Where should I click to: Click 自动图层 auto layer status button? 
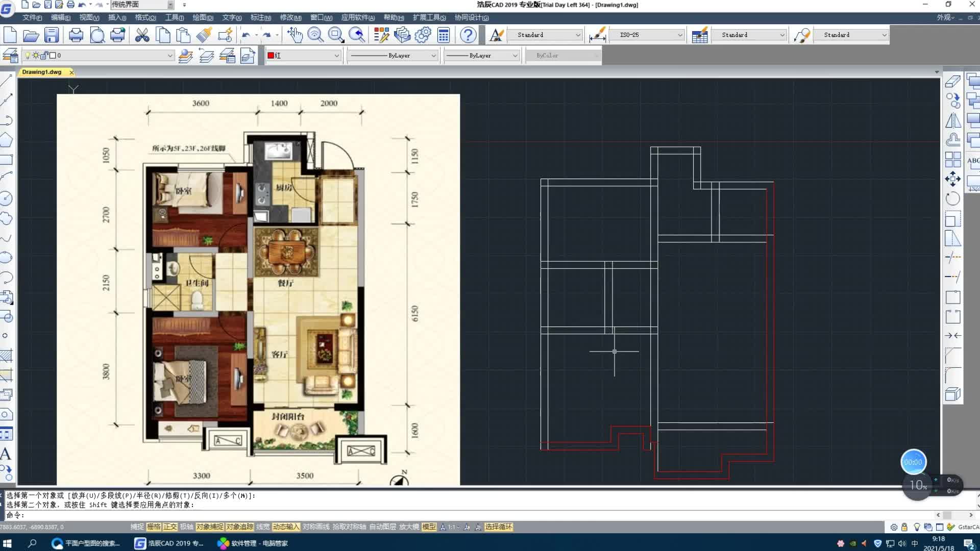pos(382,527)
